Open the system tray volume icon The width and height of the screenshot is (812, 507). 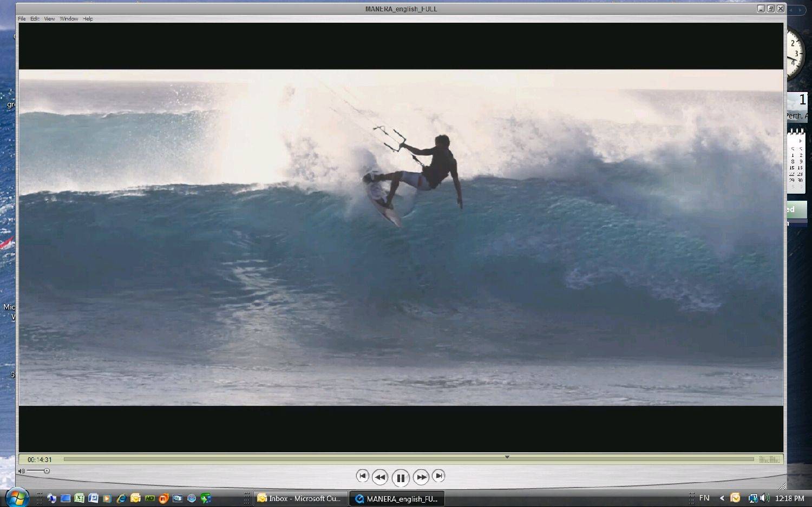(764, 498)
